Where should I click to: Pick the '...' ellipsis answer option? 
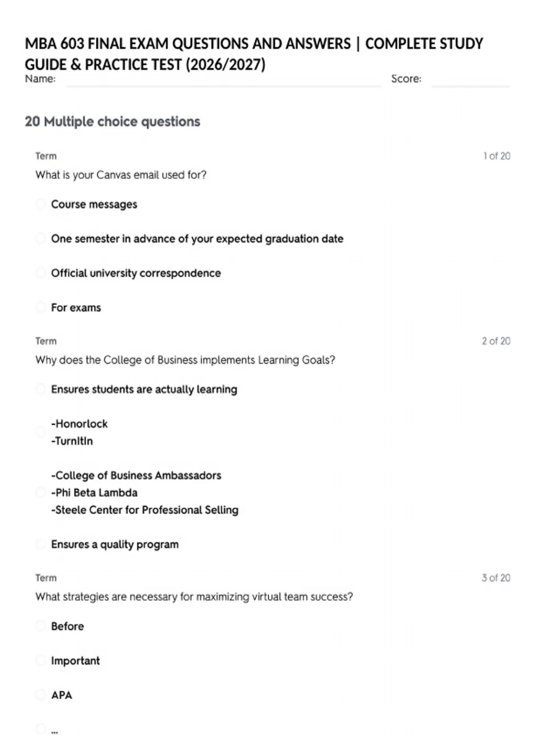(x=40, y=729)
